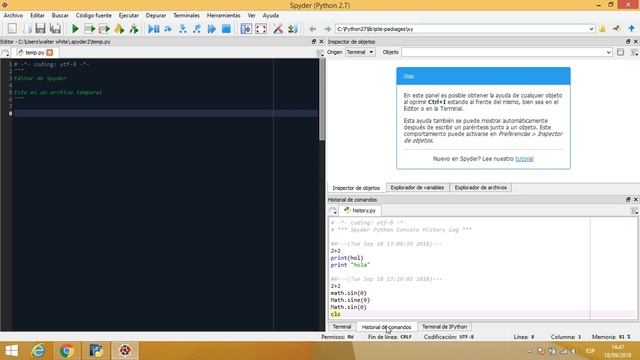
Task: Go forward to the next working directory
Action: pyautogui.click(x=327, y=29)
